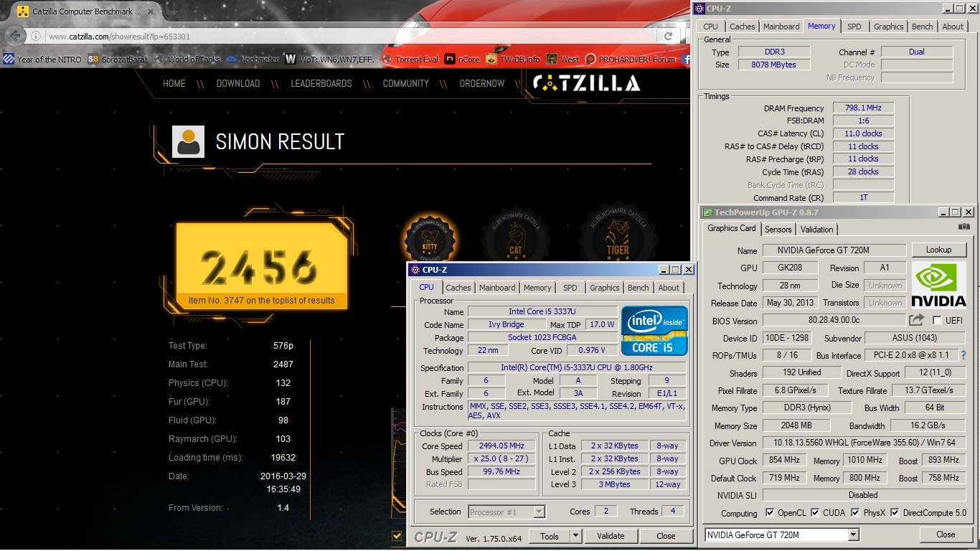The width and height of the screenshot is (980, 551).
Task: Click the 2494.05 MHz Core Speed value
Action: [x=503, y=446]
